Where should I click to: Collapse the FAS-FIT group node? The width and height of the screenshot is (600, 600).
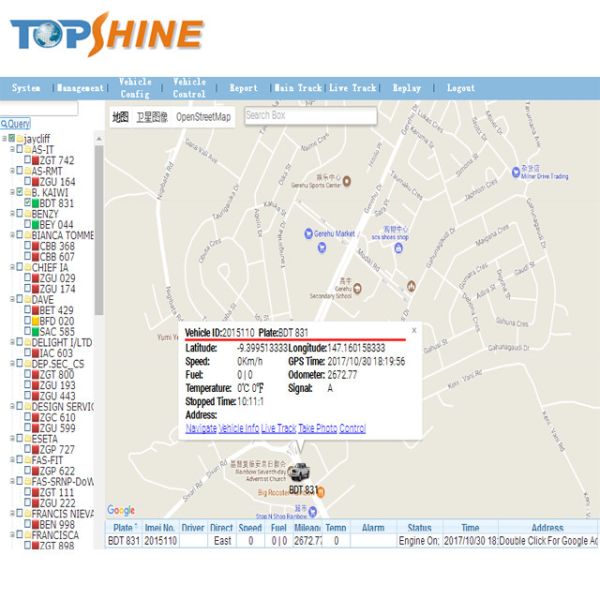[12, 460]
